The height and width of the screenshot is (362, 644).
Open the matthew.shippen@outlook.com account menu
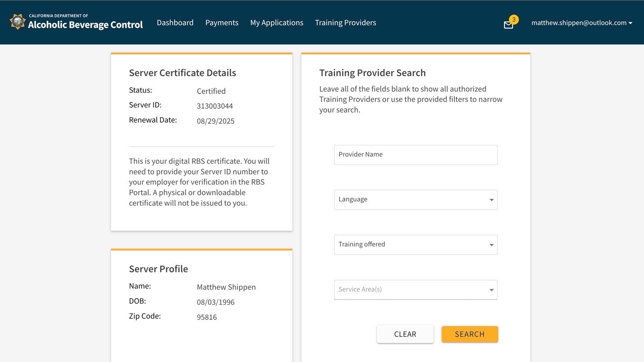click(582, 22)
